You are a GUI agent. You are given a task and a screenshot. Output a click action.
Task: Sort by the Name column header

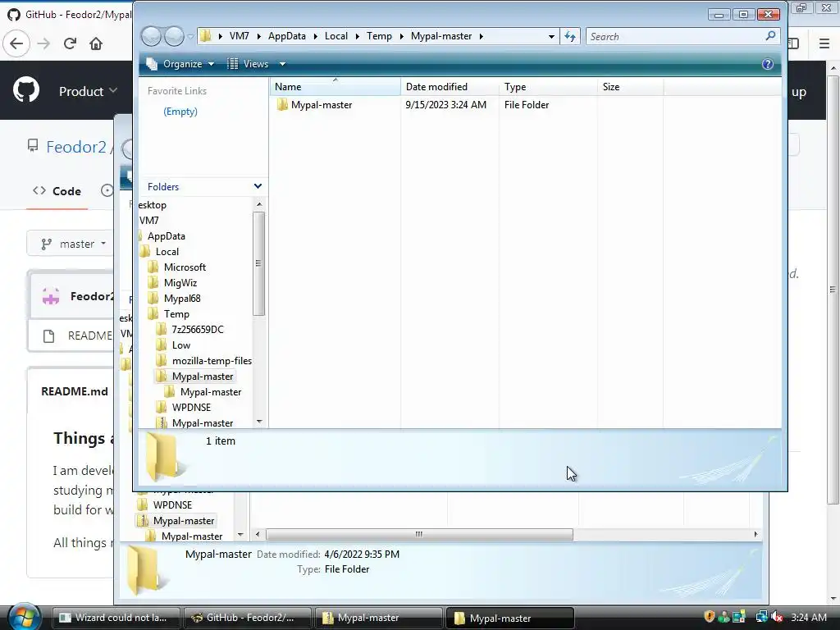coord(336,87)
